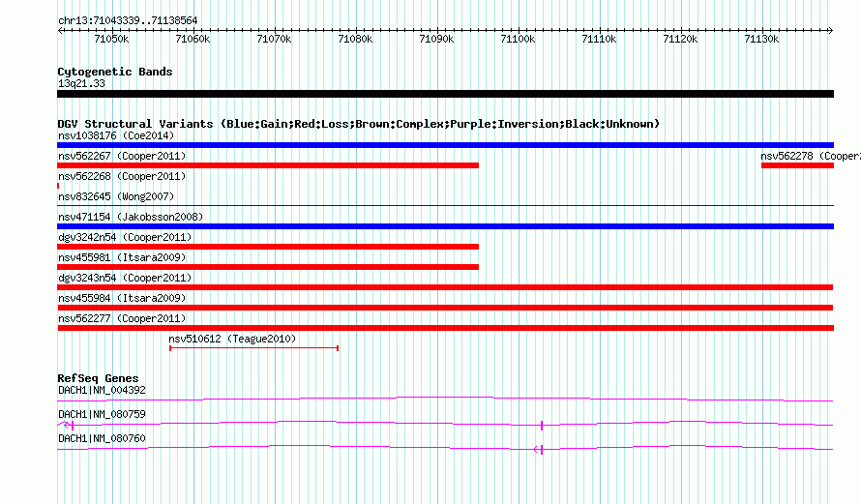Open nsv510612 (Teague2010) label

[232, 339]
